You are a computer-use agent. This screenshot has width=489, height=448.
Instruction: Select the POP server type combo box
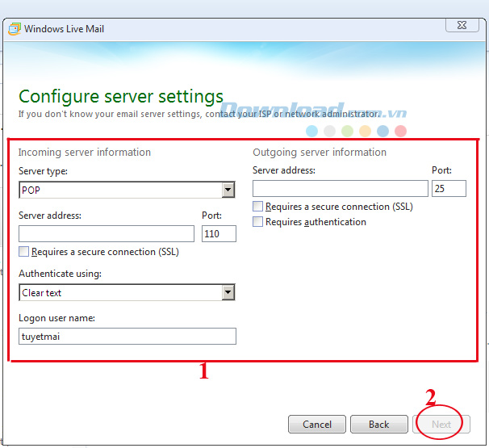127,190
